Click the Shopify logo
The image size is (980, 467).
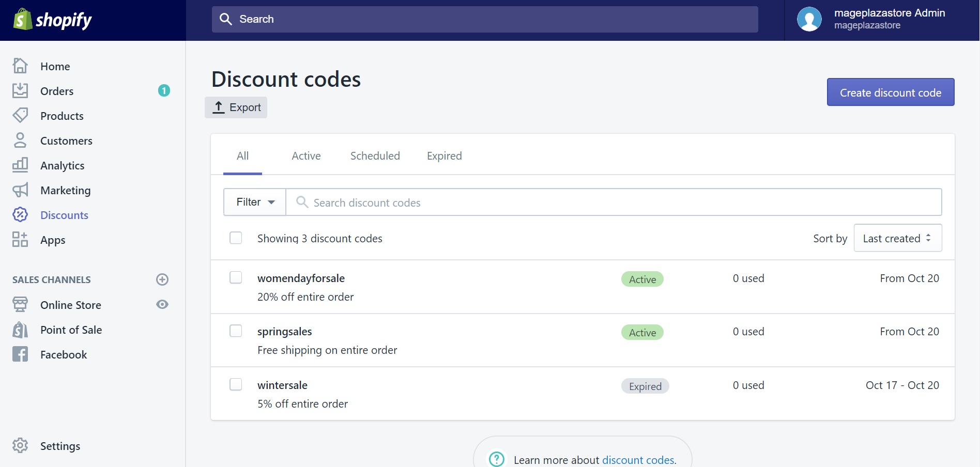pos(52,20)
